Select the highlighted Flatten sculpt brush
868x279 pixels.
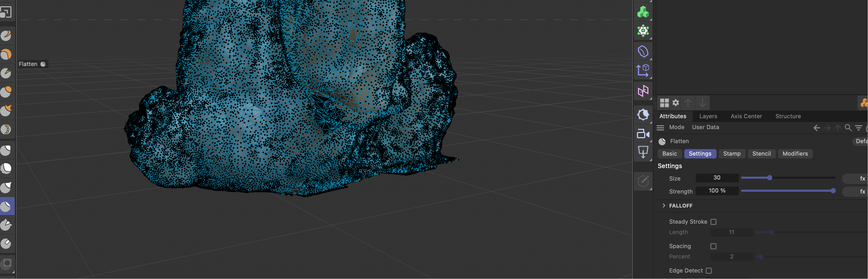[7, 206]
